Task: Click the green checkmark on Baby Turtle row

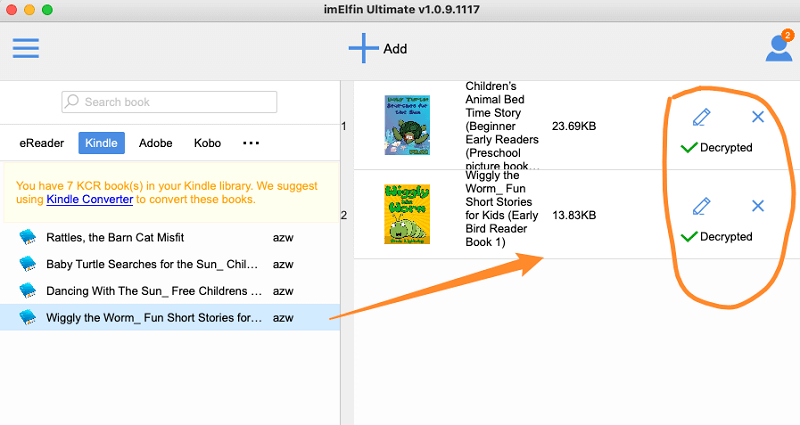Action: point(689,147)
